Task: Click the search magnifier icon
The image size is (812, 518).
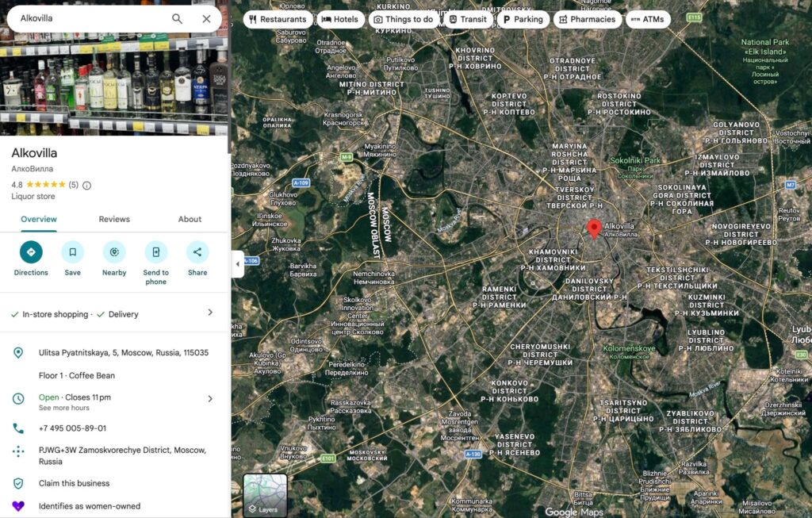Action: pos(177,19)
